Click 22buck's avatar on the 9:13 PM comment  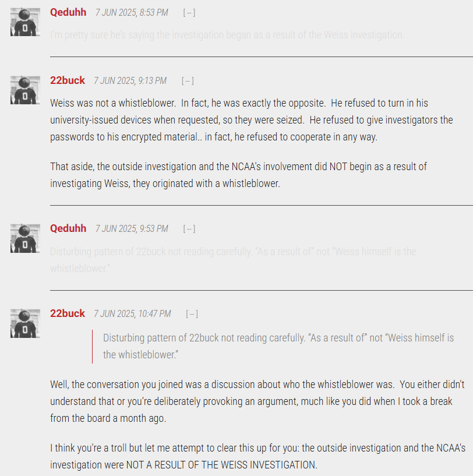25,90
